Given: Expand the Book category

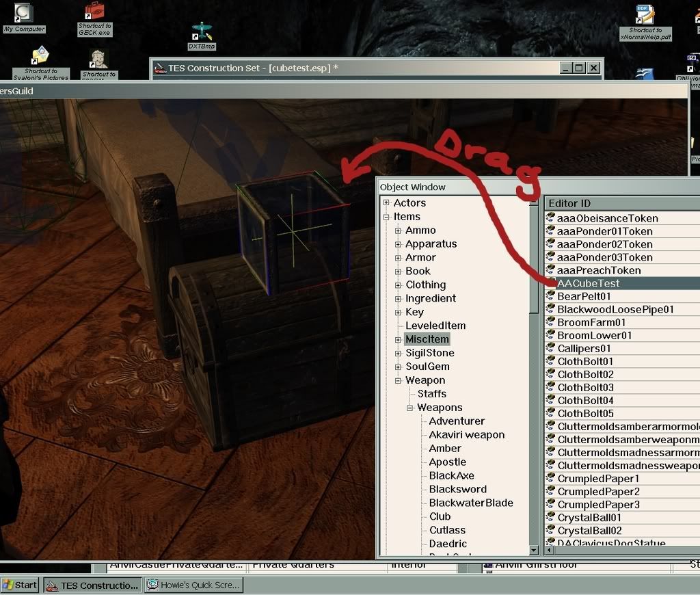Looking at the screenshot, I should coord(399,272).
